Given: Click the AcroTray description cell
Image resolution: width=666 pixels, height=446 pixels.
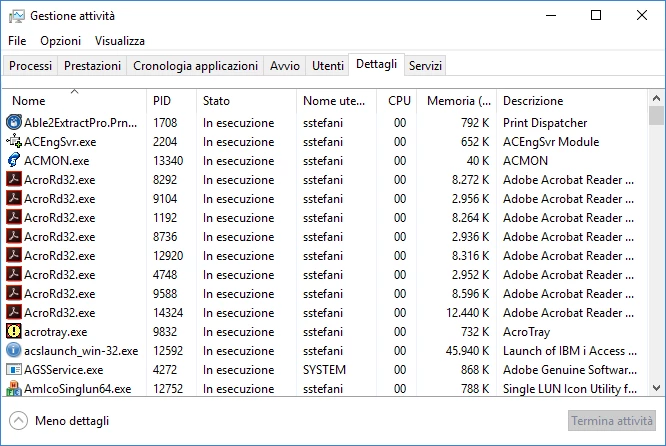Looking at the screenshot, I should [x=526, y=332].
